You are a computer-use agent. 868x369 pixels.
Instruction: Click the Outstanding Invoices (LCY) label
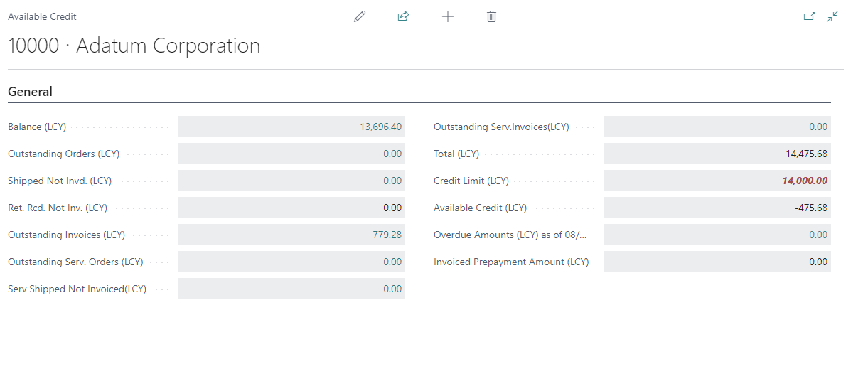coord(66,235)
